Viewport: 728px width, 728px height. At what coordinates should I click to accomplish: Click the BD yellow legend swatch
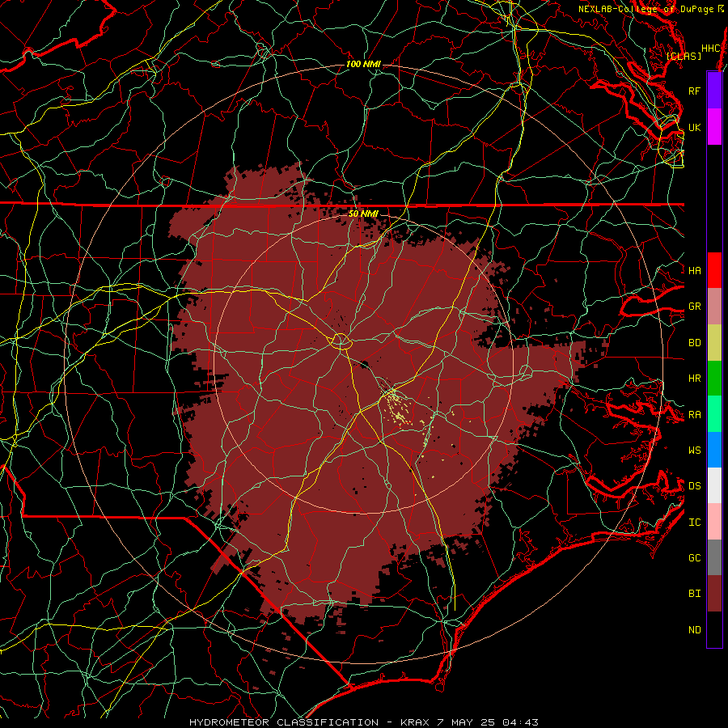point(714,343)
